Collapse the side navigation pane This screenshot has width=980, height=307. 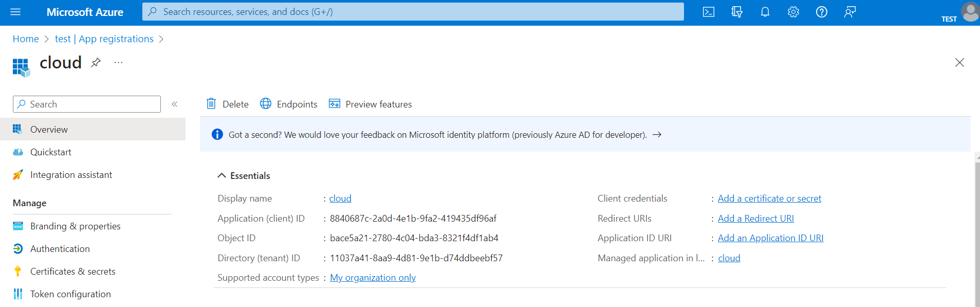[x=175, y=104]
